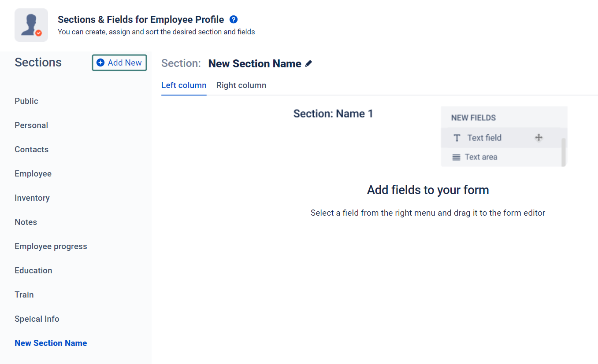Click the plus icon in Add New
This screenshot has width=598, height=364.
(100, 63)
